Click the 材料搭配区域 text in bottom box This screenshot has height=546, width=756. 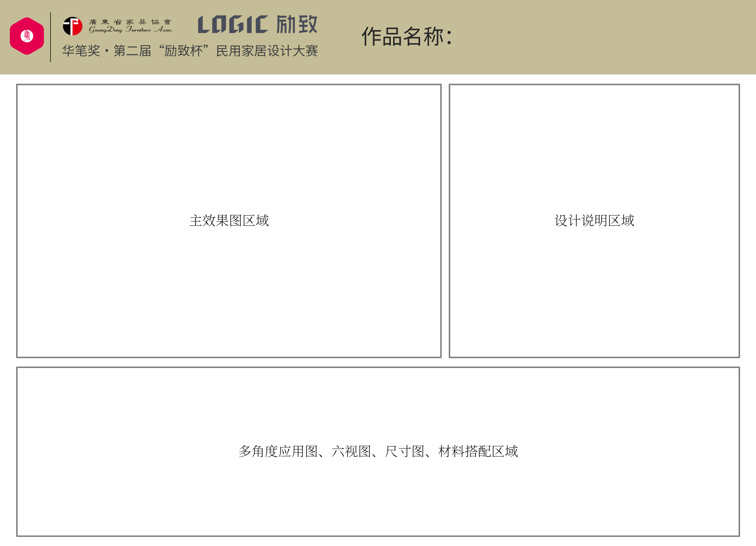pos(478,451)
